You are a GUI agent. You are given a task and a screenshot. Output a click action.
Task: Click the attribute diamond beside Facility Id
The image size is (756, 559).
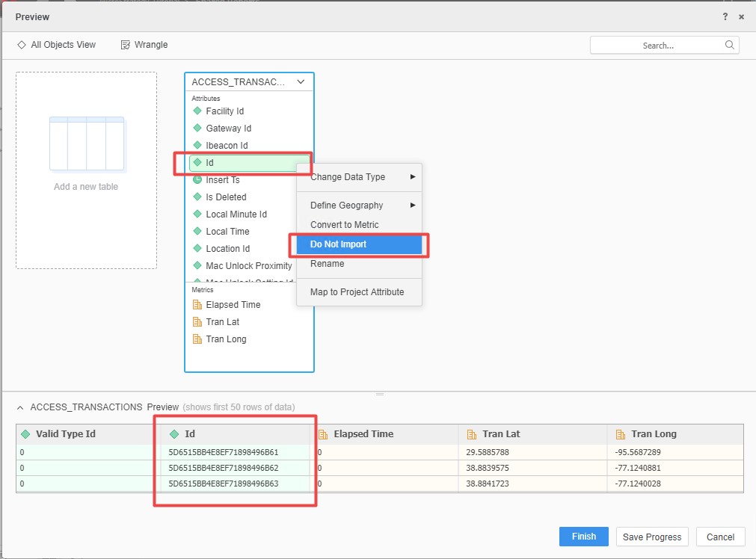pos(196,111)
